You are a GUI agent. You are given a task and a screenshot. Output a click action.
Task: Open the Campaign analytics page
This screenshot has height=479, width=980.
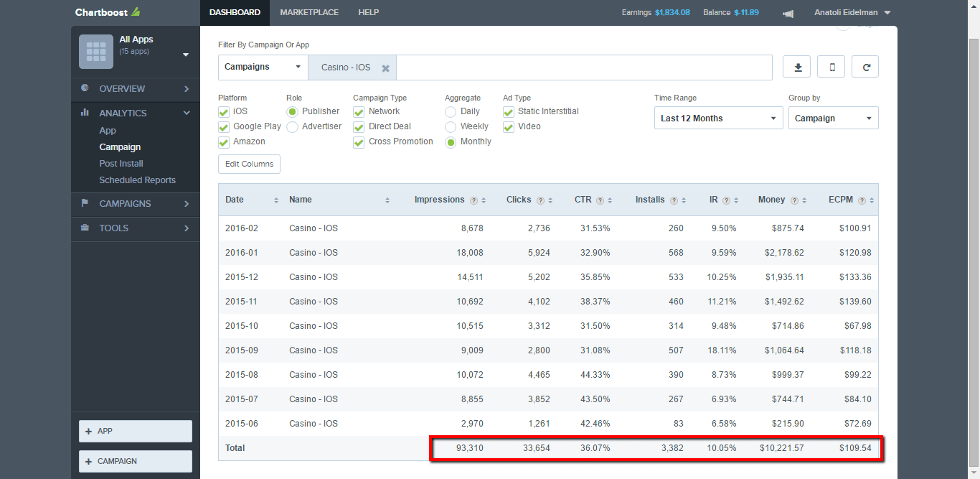click(120, 147)
